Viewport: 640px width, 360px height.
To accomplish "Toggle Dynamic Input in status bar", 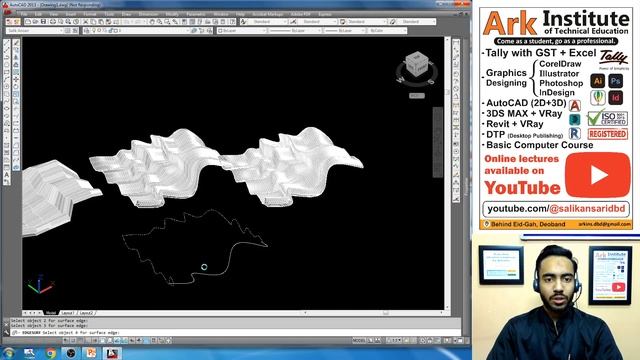I will click(x=132, y=340).
